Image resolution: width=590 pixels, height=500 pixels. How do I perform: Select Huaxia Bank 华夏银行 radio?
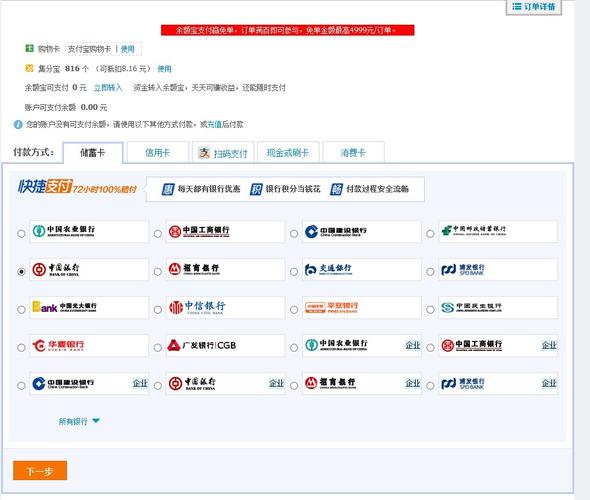pyautogui.click(x=21, y=348)
